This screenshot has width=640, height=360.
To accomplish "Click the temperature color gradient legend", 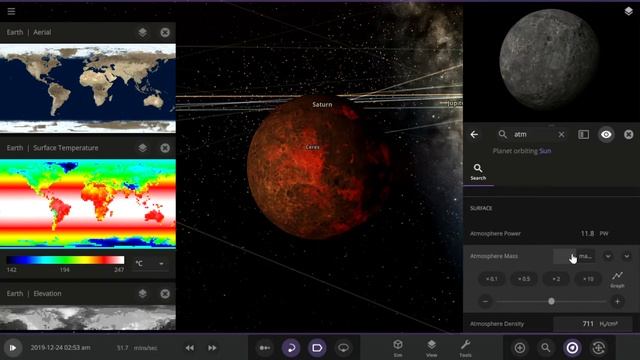I will 65,260.
